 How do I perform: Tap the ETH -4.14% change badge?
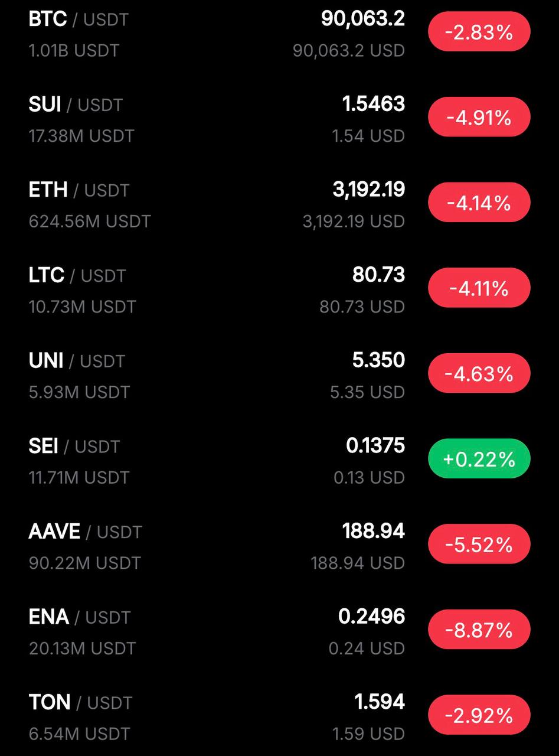click(x=479, y=203)
